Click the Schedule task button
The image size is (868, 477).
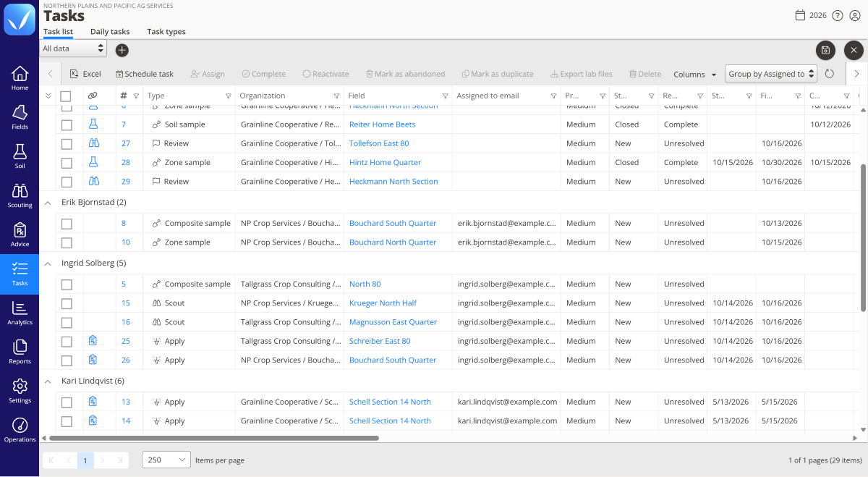click(145, 74)
